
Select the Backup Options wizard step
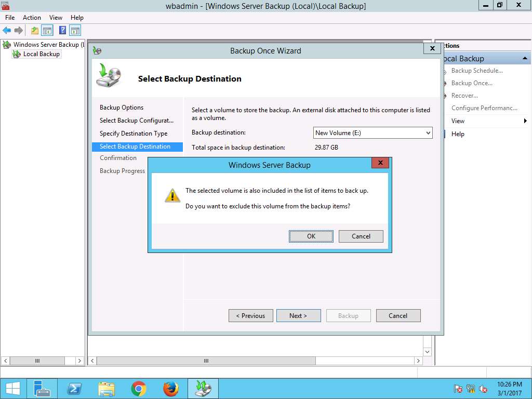pos(122,108)
